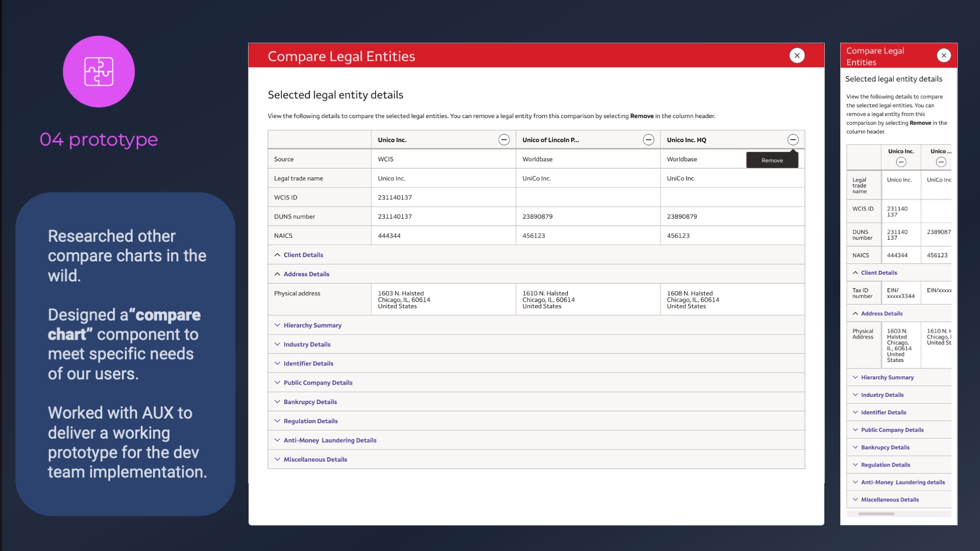This screenshot has width=980, height=551.
Task: Expand Hierarchy Summary in main table
Action: pyautogui.click(x=312, y=325)
